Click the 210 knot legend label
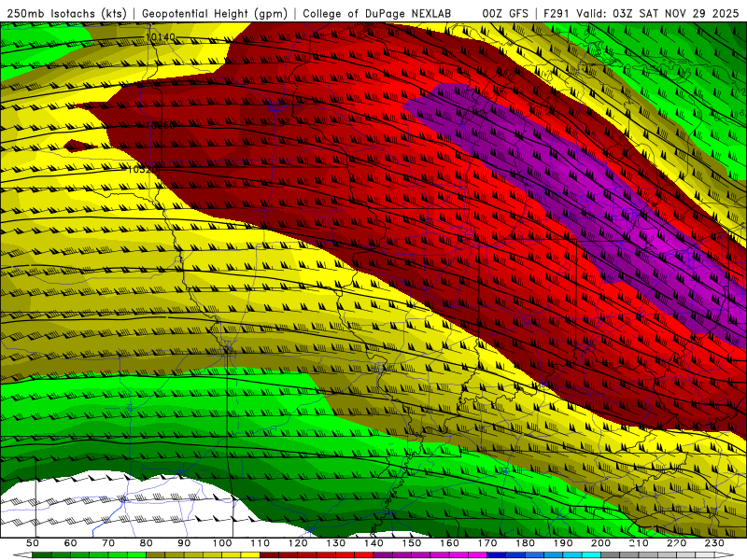This screenshot has height=560, width=747. coord(639,543)
